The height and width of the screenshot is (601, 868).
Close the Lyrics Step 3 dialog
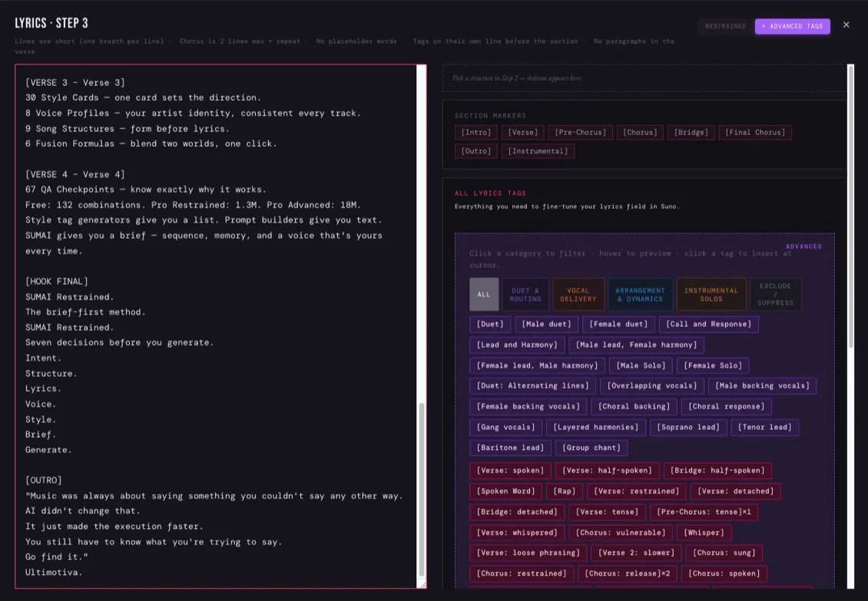[x=846, y=25]
